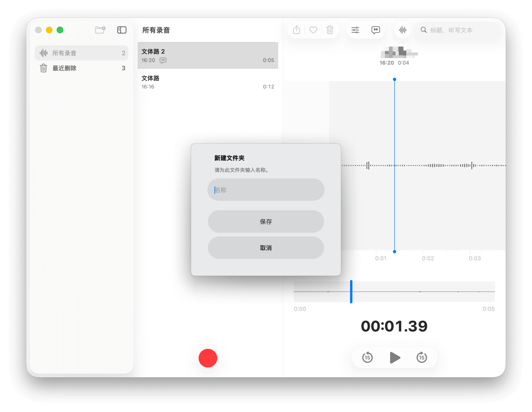Click the red record button
The height and width of the screenshot is (412, 532).
click(208, 358)
